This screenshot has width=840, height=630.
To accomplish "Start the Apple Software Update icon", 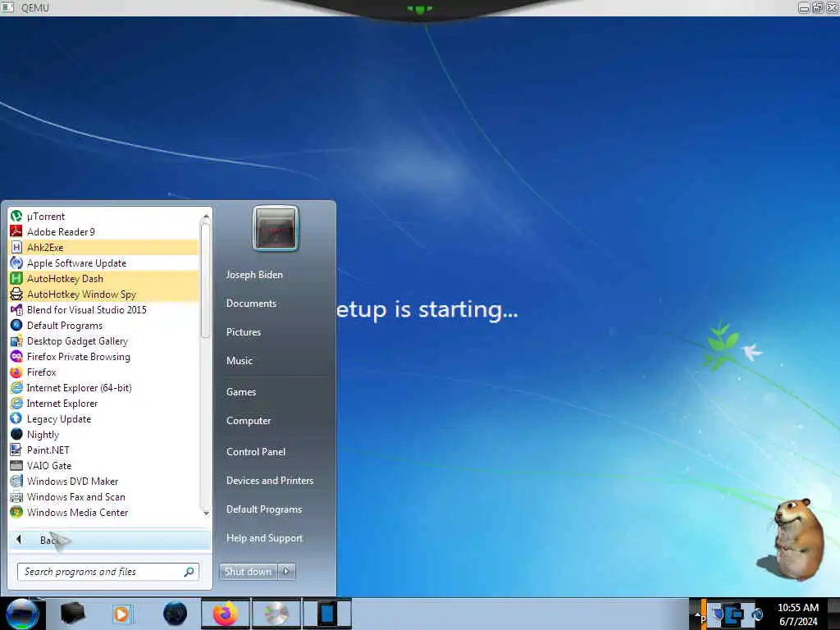I will (x=16, y=263).
